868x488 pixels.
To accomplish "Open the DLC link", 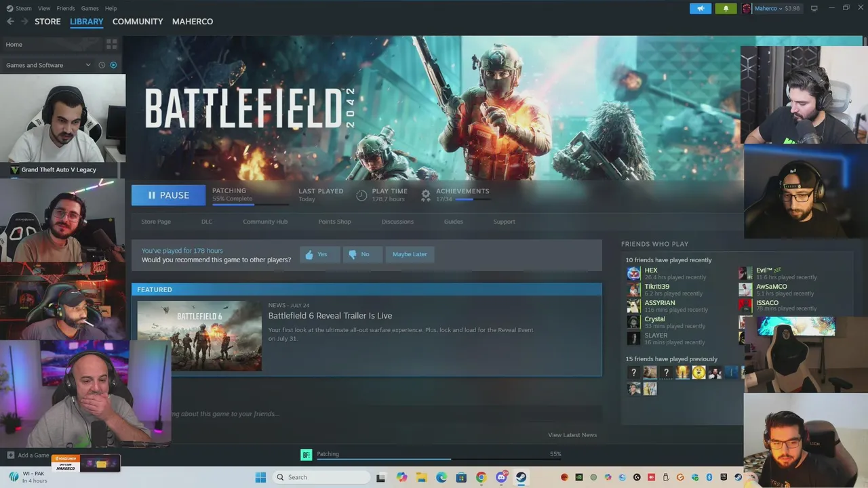I will click(207, 222).
